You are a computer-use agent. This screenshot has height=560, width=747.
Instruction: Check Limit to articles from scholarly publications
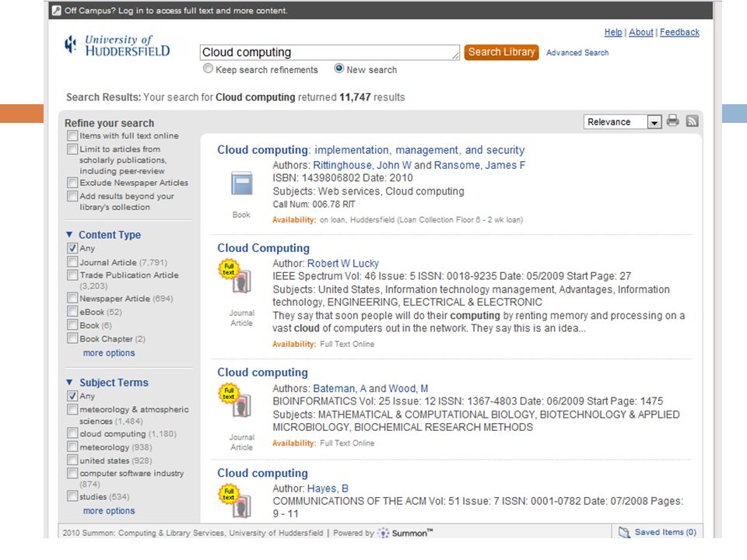coord(72,149)
